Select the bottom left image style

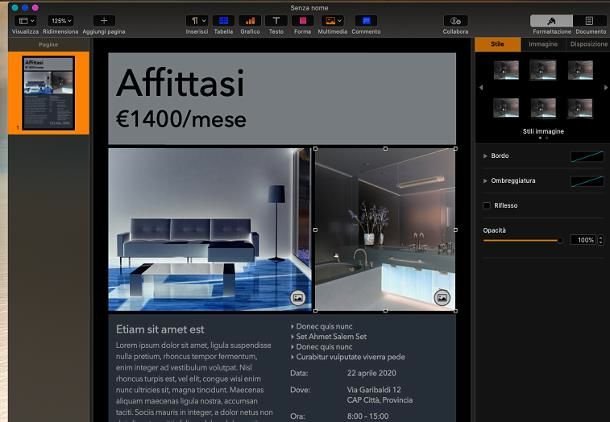(x=506, y=108)
